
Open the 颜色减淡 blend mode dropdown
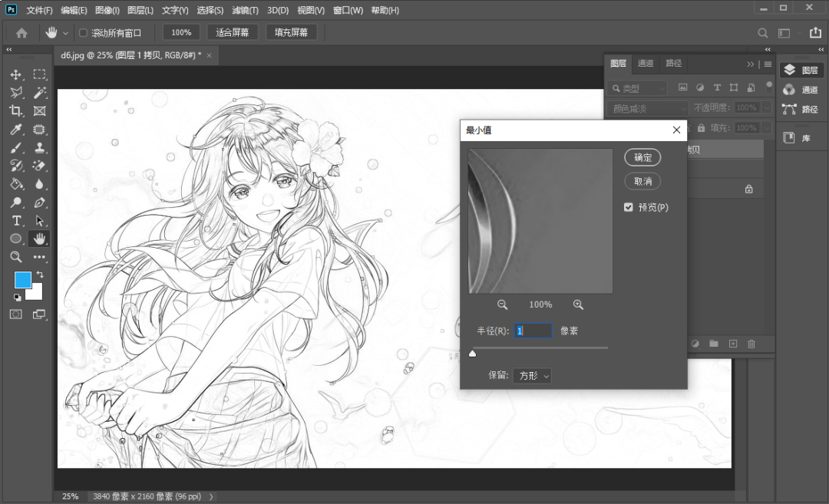click(649, 109)
